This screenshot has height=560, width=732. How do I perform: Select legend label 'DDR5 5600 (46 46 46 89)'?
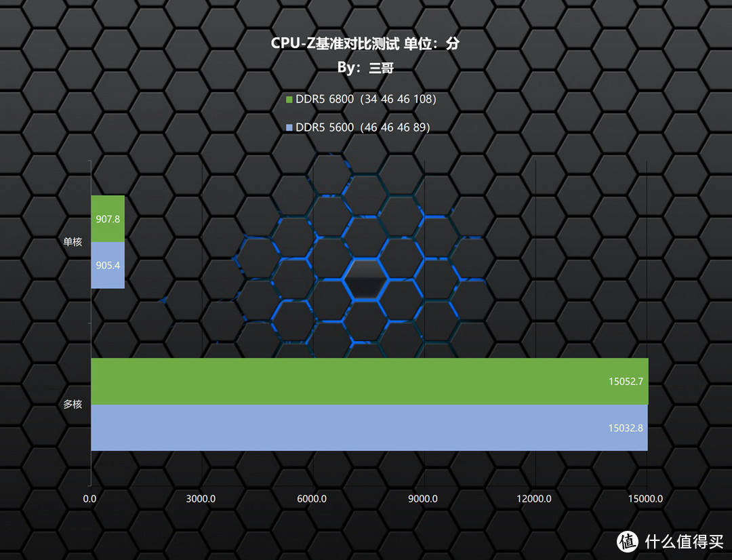(x=363, y=127)
